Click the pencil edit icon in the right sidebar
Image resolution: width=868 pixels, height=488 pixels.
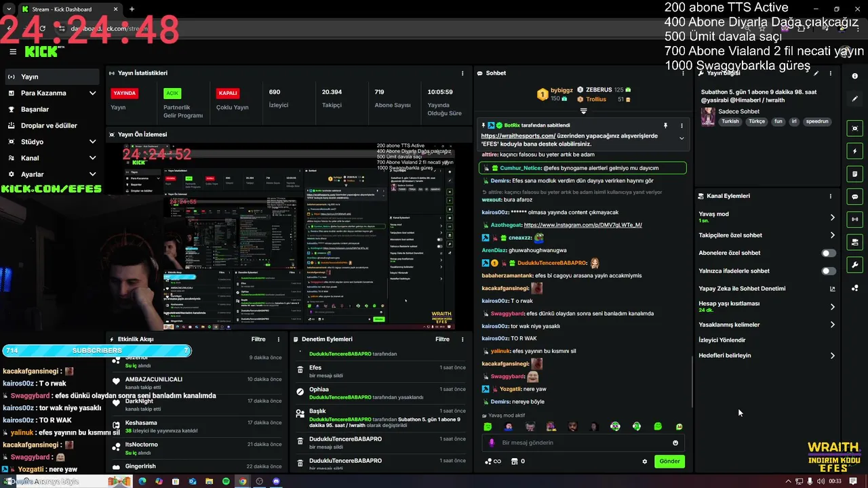tap(854, 99)
